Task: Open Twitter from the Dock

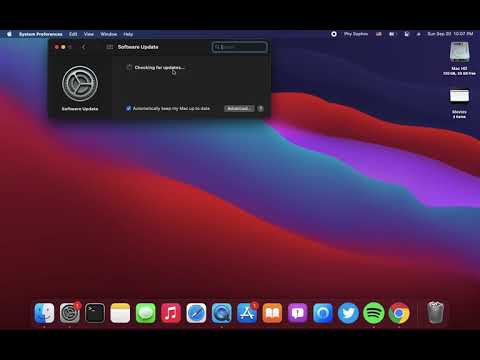Action: point(348,313)
